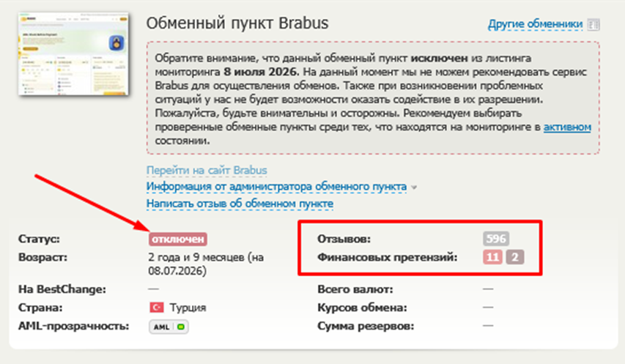Click 'Написать отзыв об обменном пункте'
The image size is (625, 364).
click(x=240, y=204)
